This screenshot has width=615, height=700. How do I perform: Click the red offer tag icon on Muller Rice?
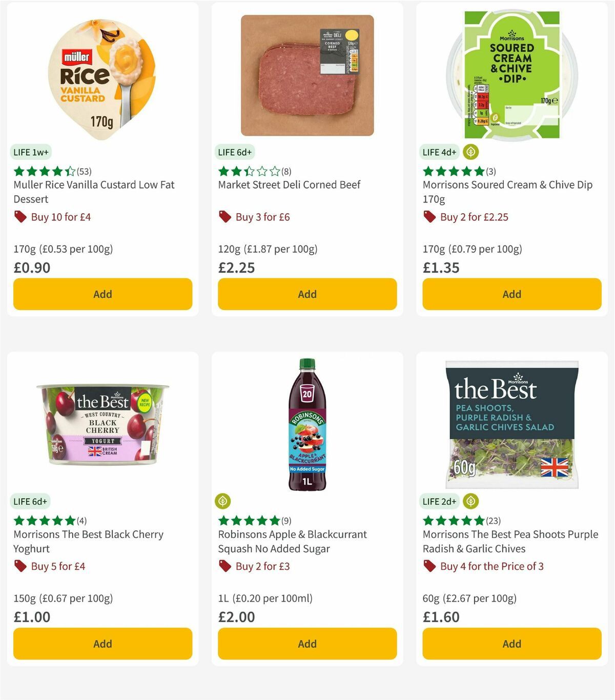click(20, 217)
